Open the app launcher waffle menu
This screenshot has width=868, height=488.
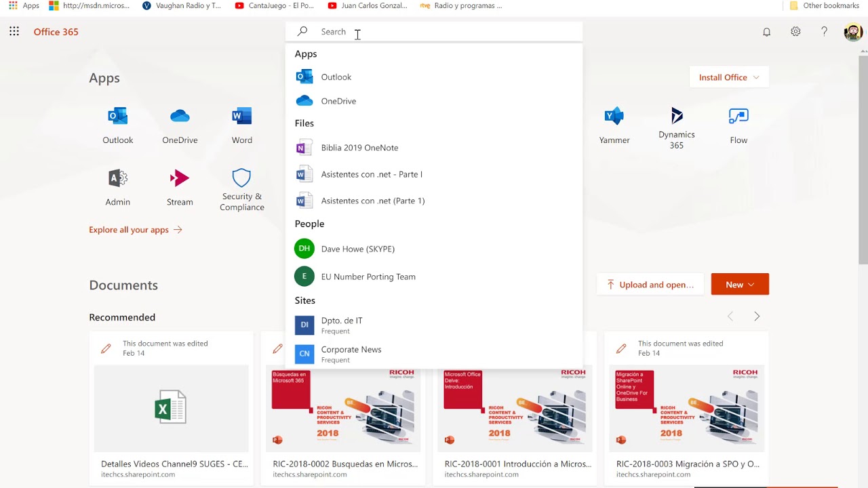pyautogui.click(x=14, y=31)
